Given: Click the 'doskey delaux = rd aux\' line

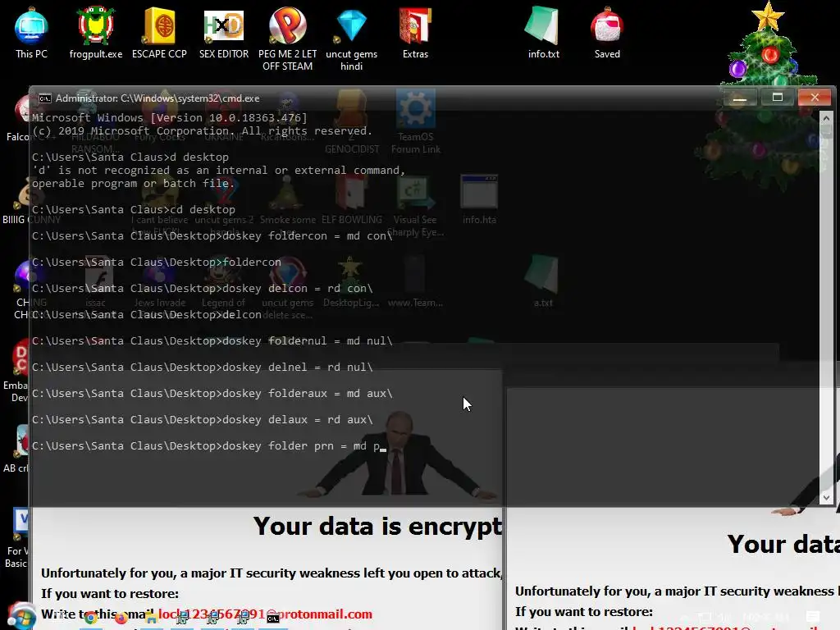Looking at the screenshot, I should tap(203, 419).
